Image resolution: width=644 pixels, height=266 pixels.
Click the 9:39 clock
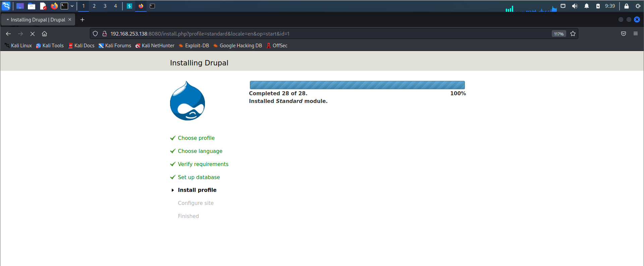[x=610, y=6]
